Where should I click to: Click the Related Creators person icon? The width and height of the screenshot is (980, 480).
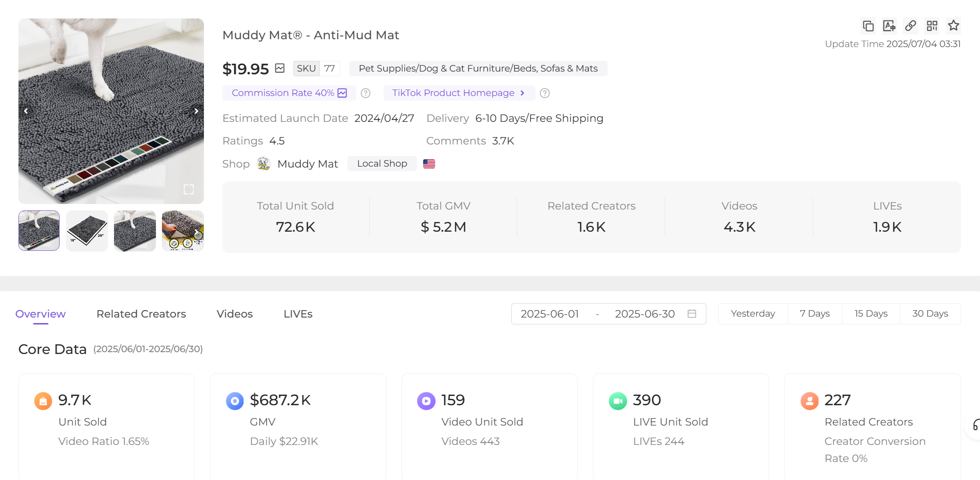point(809,401)
